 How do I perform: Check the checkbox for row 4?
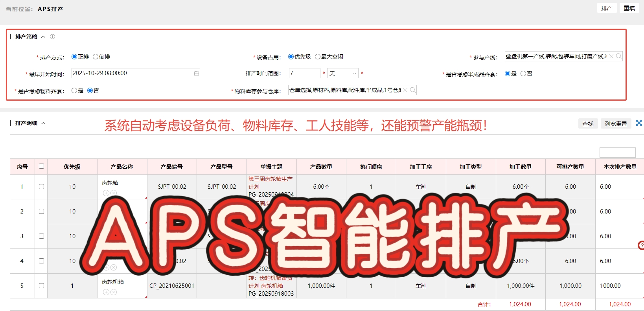(x=41, y=261)
